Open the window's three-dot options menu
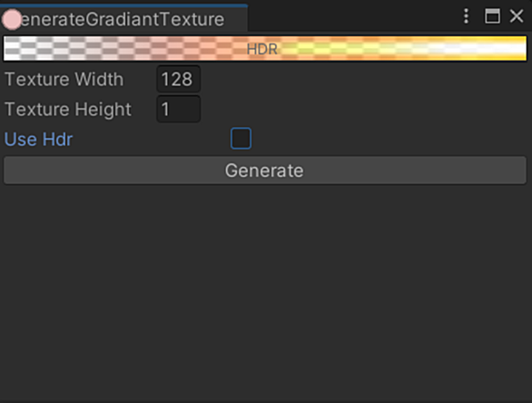 click(466, 16)
